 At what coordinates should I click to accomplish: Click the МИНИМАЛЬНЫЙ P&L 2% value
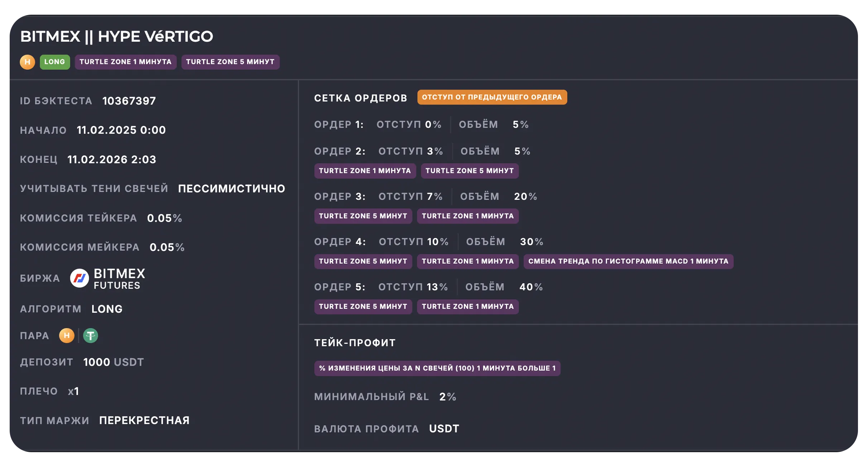pos(447,397)
